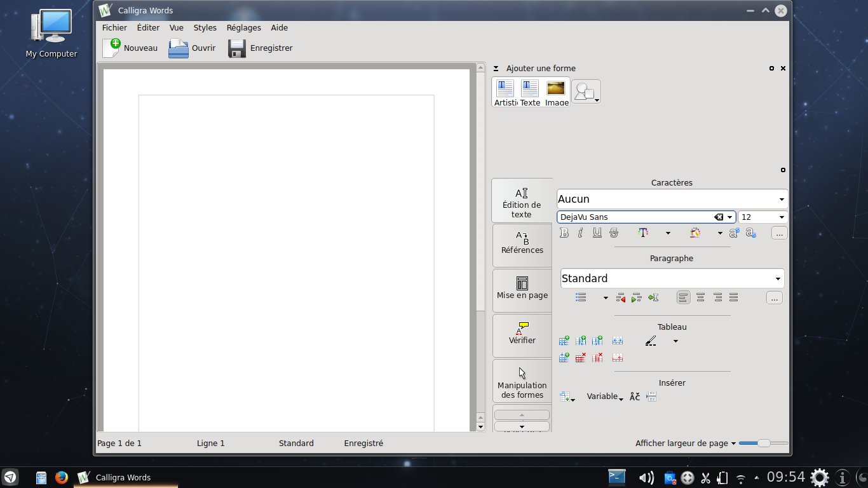
Task: Apply the background highlight color icon
Action: tap(695, 233)
